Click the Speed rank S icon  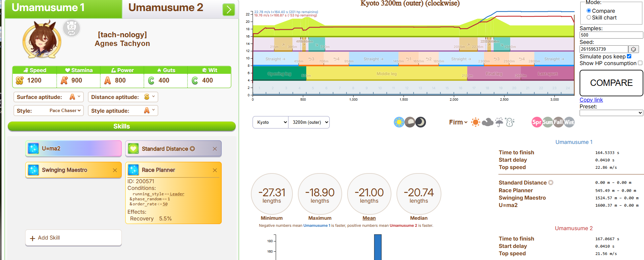click(20, 81)
